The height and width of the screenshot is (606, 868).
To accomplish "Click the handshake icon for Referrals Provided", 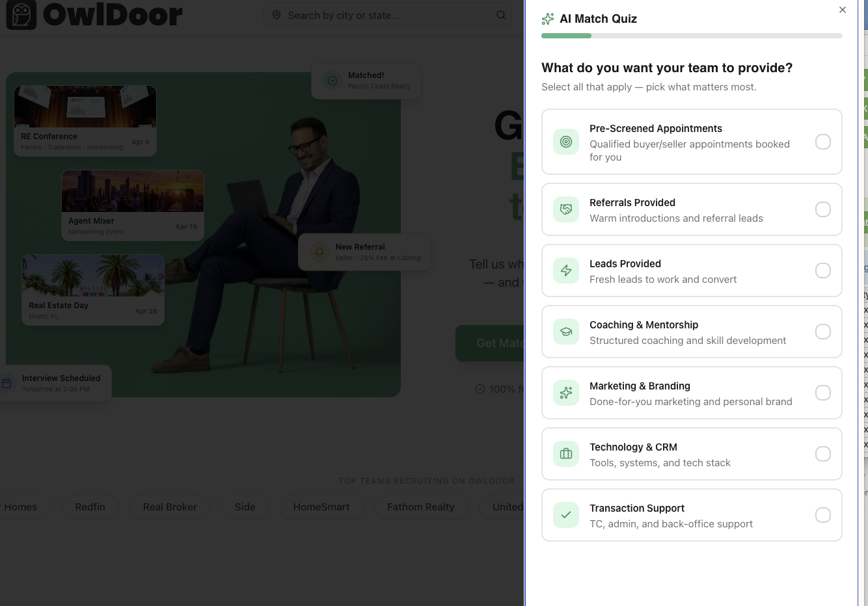I will pyautogui.click(x=566, y=209).
